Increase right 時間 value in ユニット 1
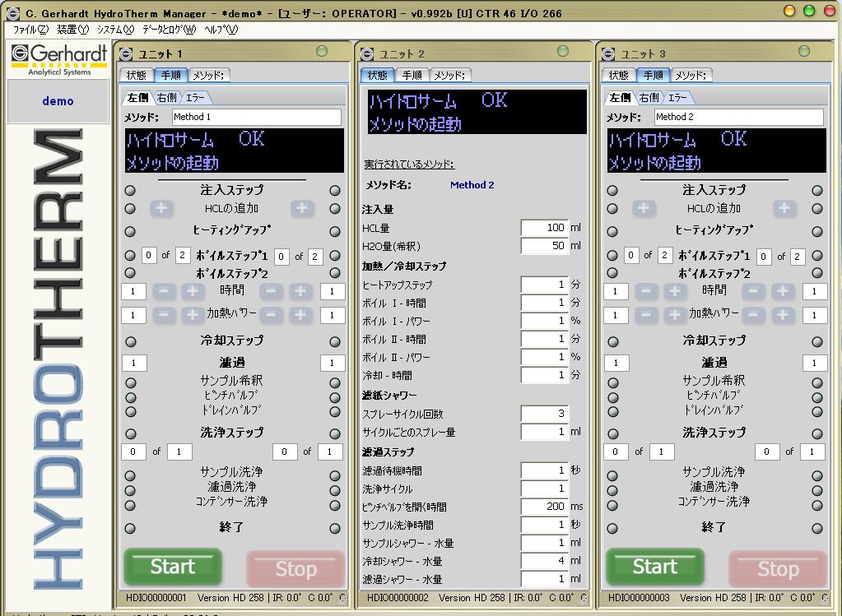 pos(300,291)
